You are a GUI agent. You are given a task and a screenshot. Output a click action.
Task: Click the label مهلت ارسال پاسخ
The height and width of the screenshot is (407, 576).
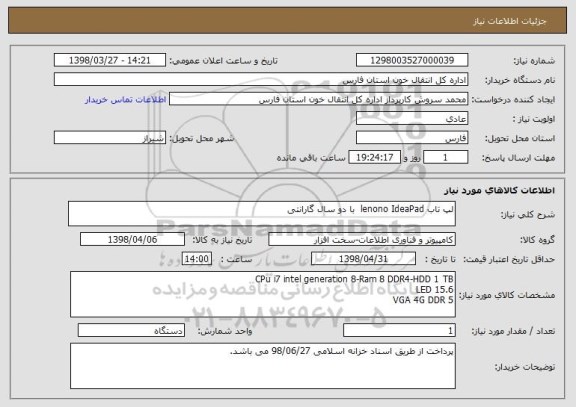(519, 158)
